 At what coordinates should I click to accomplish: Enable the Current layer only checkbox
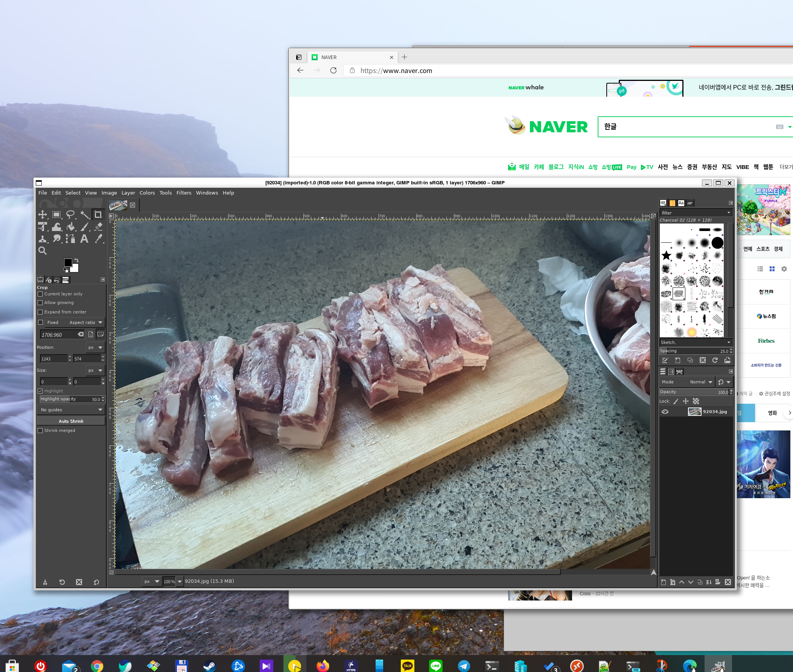(40, 294)
